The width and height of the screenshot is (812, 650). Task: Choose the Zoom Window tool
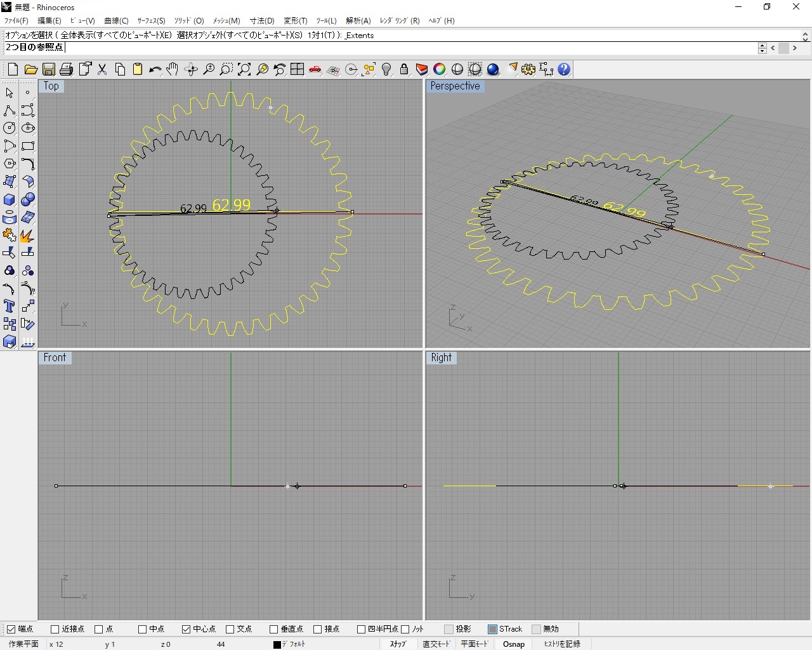coord(226,69)
